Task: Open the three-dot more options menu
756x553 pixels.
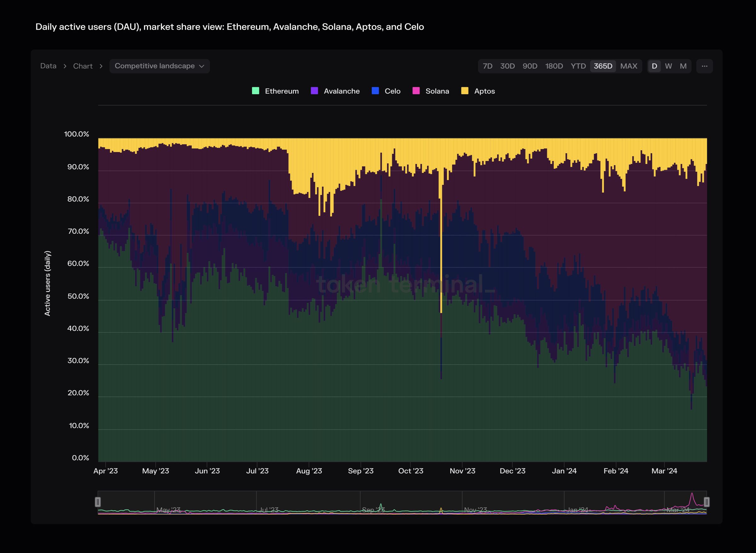Action: (x=704, y=66)
